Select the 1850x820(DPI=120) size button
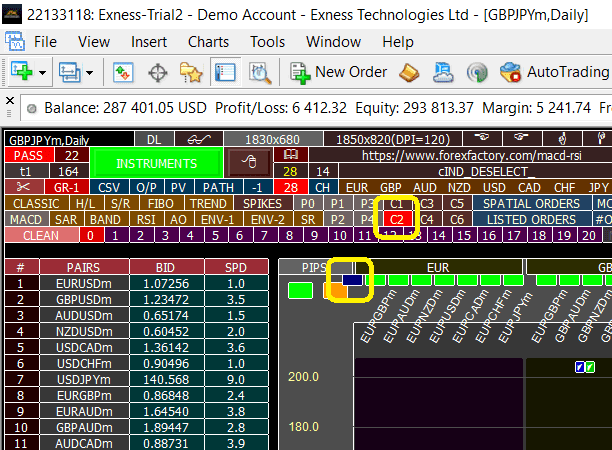 393,139
